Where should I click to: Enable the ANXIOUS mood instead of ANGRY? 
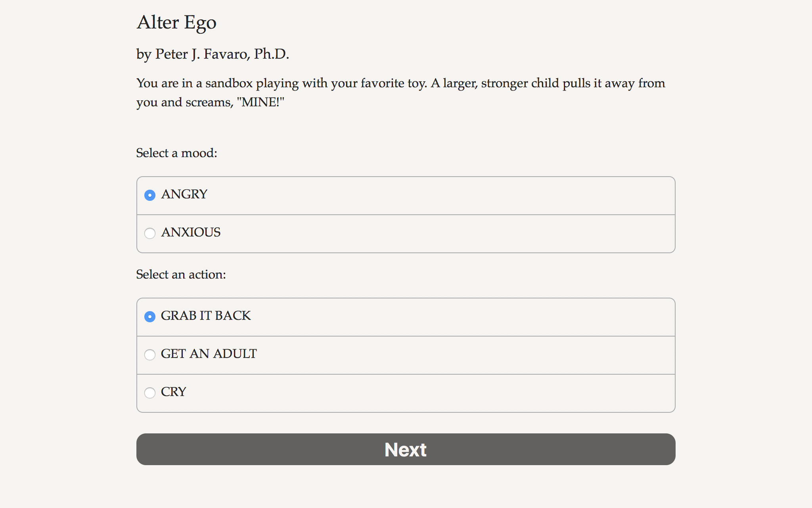point(150,234)
